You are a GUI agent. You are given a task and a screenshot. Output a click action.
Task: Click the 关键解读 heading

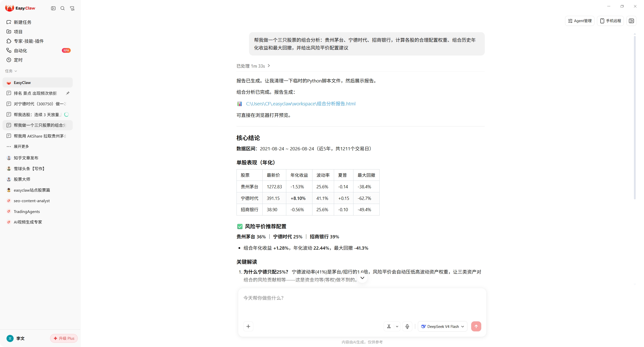[247, 262]
